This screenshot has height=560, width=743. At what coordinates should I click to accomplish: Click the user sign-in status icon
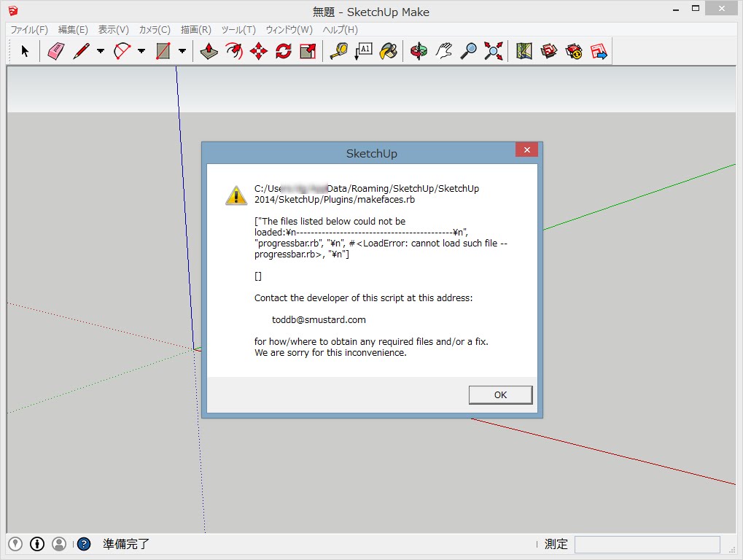click(59, 544)
